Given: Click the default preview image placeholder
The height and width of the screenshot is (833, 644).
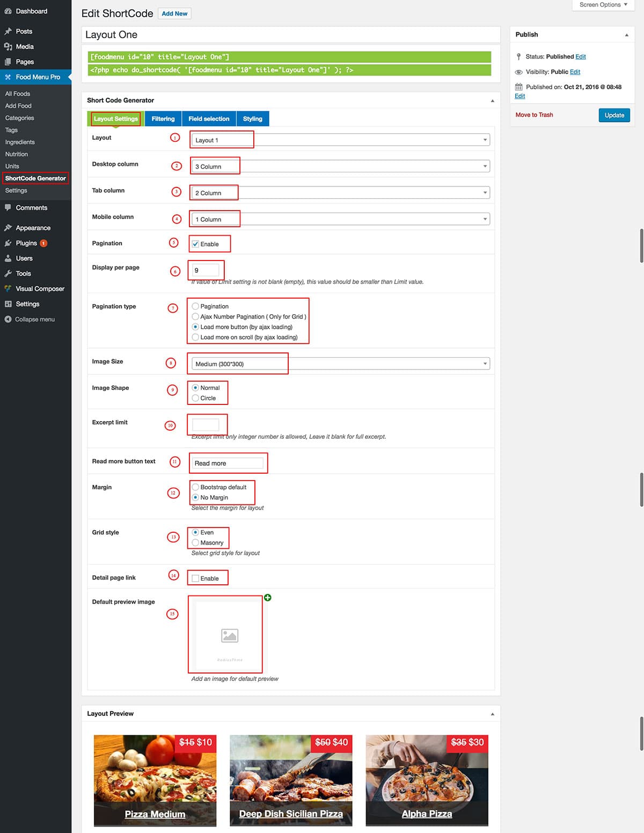Looking at the screenshot, I should [230, 635].
